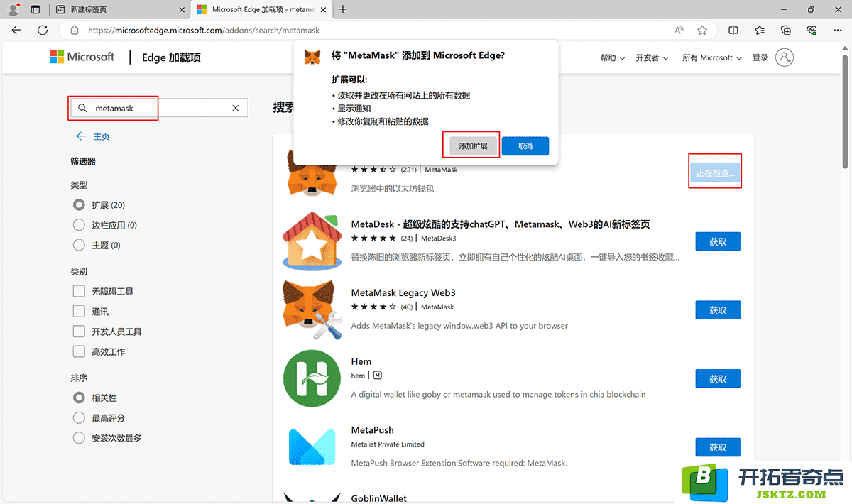This screenshot has height=504, width=852.
Task: Open the favorites list icon
Action: click(760, 31)
